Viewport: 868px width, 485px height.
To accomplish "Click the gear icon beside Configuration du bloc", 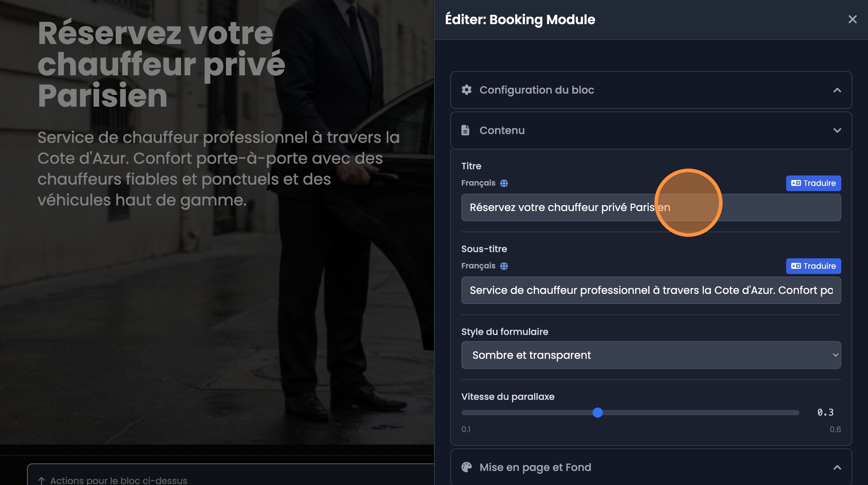I will click(x=466, y=90).
